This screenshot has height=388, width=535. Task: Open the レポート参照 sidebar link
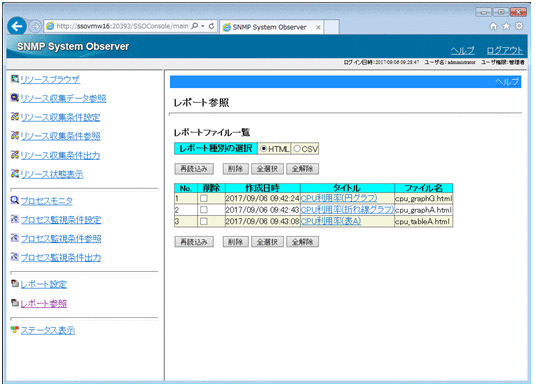(44, 303)
